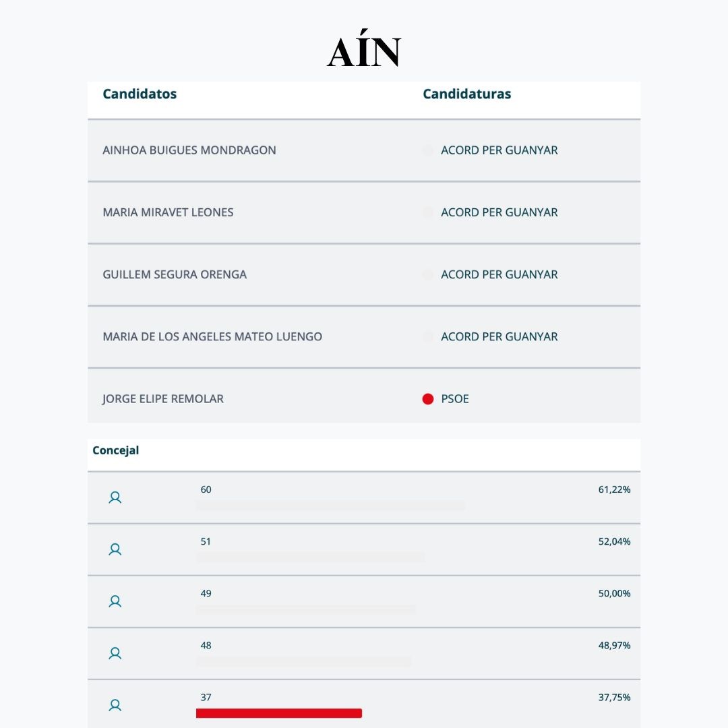Click the 61,22% percentage value
The width and height of the screenshot is (728, 728).
point(614,489)
